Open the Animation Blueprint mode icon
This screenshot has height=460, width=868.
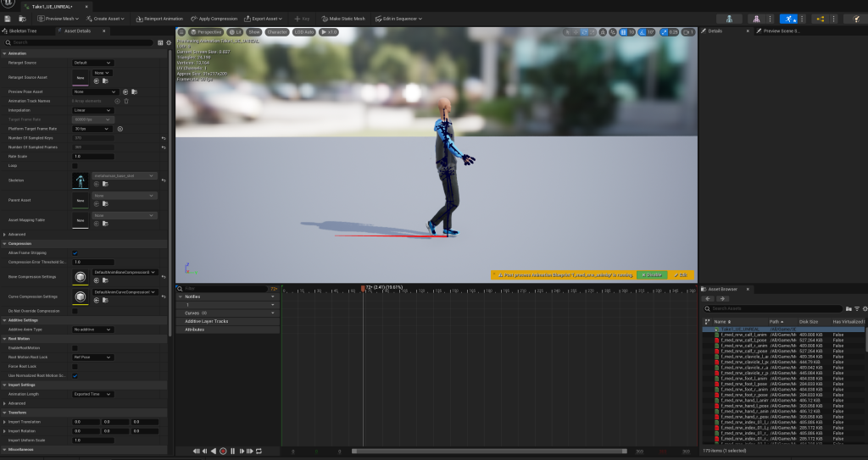click(x=820, y=19)
